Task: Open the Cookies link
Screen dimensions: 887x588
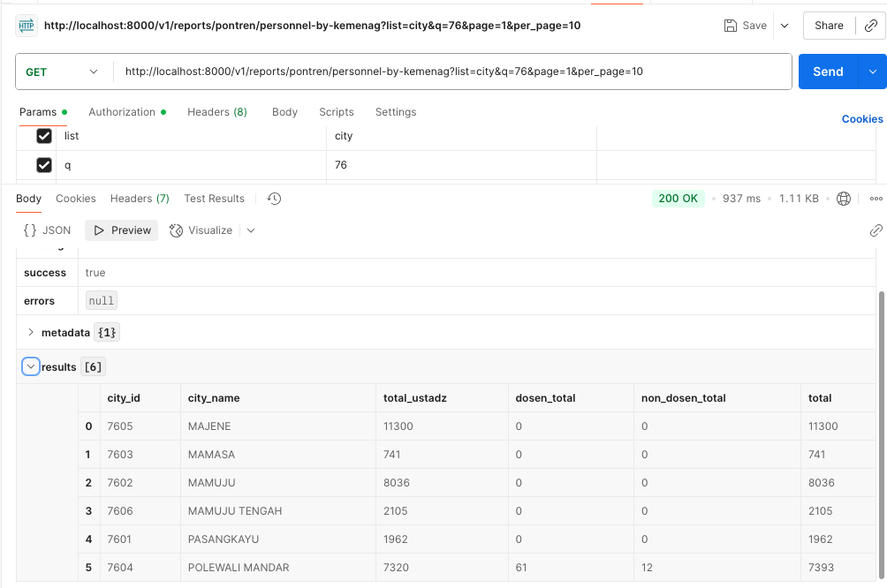Action: pyautogui.click(x=861, y=119)
